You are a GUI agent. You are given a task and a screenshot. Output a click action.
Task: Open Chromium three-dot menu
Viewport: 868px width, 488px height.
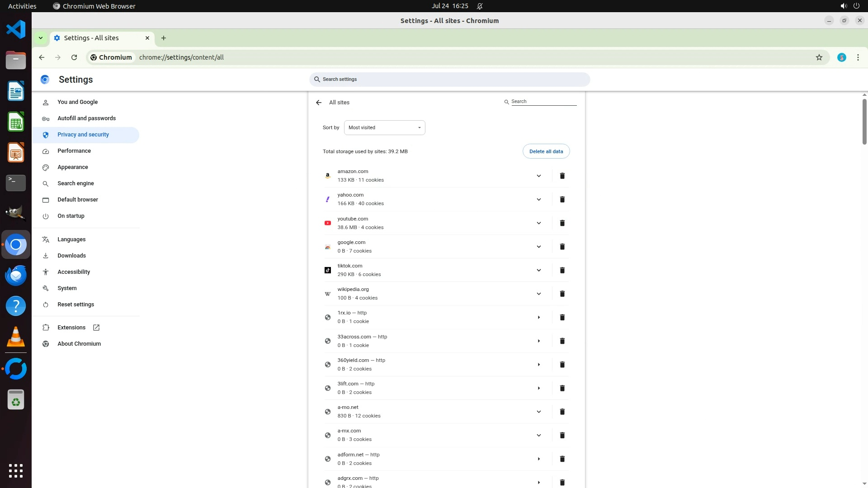pos(858,57)
